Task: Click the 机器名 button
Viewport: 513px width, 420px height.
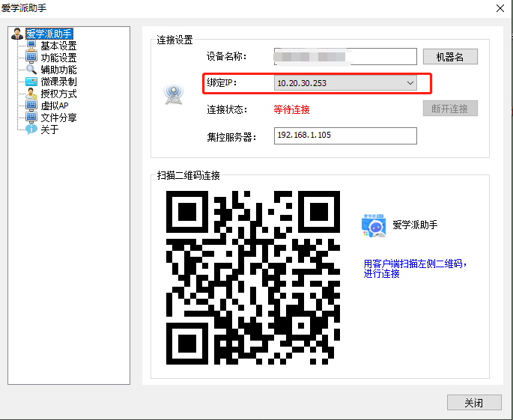Action: point(450,57)
